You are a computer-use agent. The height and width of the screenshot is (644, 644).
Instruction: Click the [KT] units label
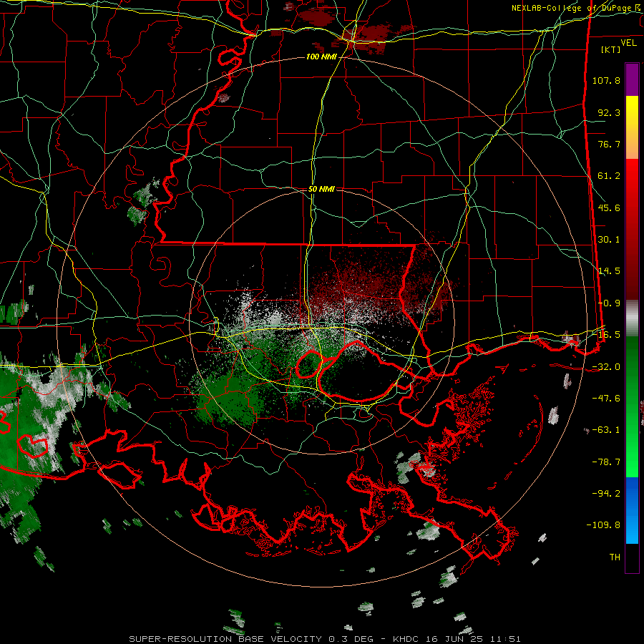pyautogui.click(x=611, y=49)
